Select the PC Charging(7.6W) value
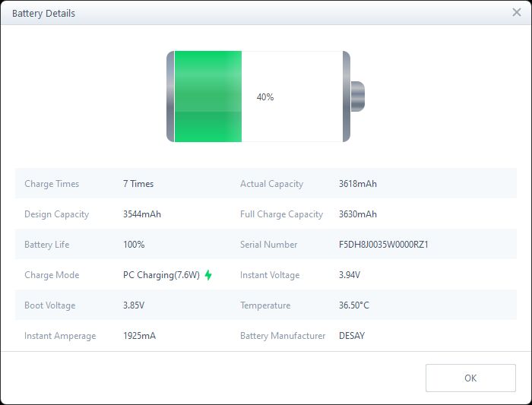Image resolution: width=532 pixels, height=405 pixels. (x=161, y=275)
